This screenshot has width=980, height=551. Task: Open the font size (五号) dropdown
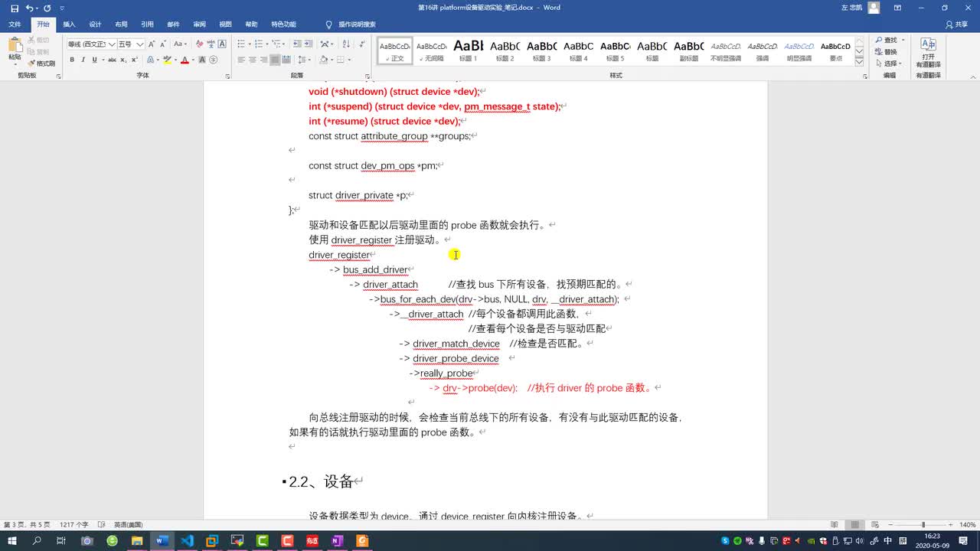point(140,44)
